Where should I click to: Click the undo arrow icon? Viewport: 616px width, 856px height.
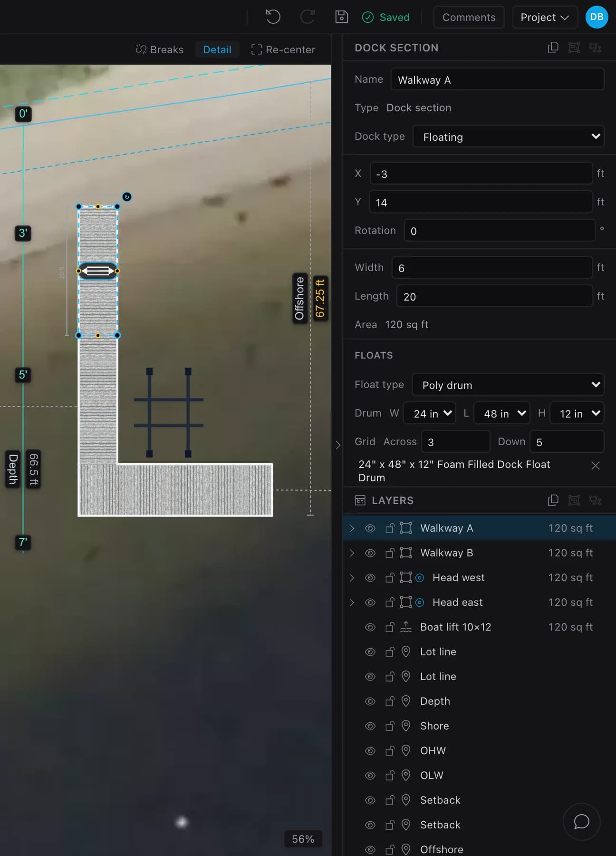pos(273,17)
